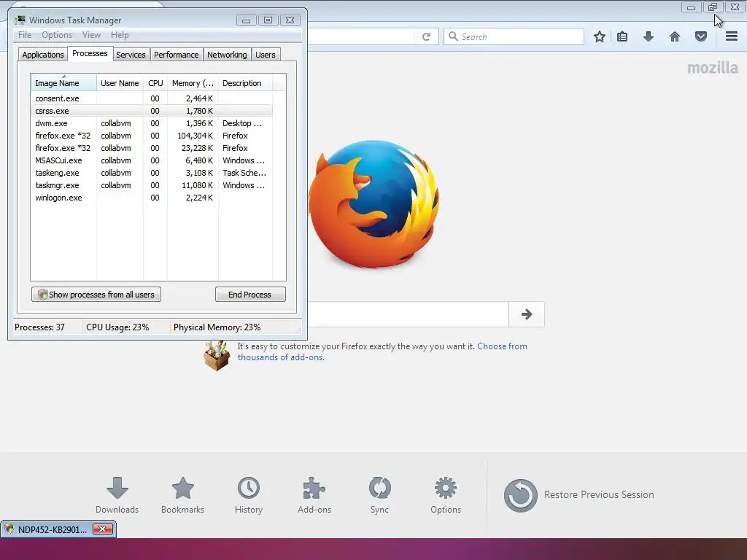Sort by Description column header
This screenshot has height=560, width=747.
click(x=245, y=83)
